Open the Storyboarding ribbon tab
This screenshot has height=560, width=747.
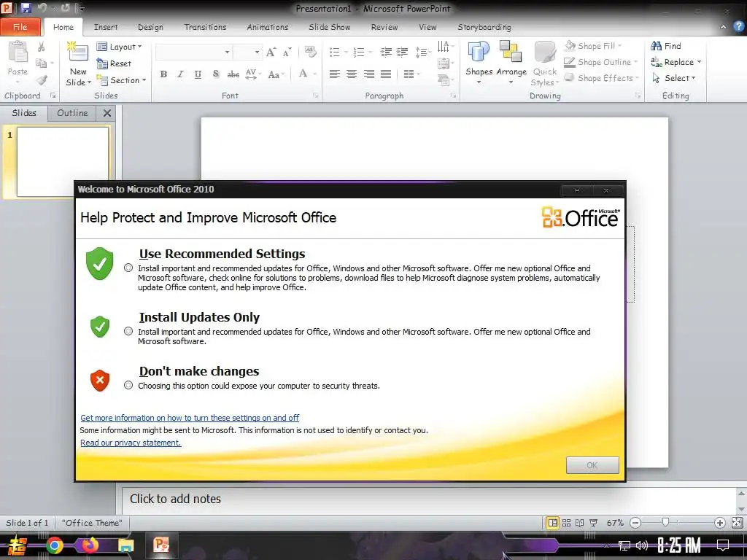click(x=484, y=27)
